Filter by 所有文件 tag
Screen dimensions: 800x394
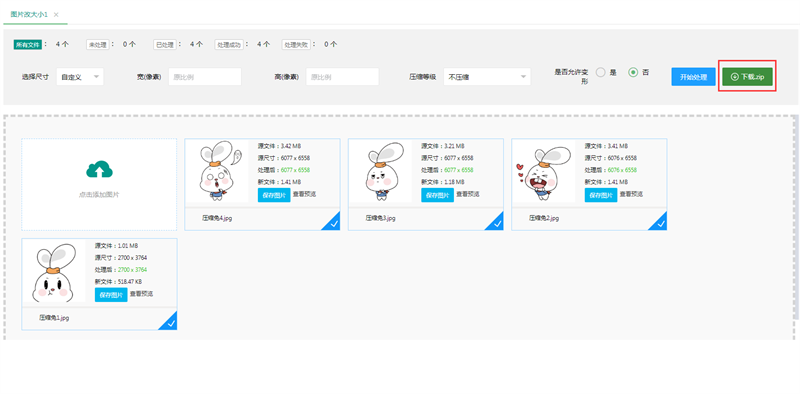point(28,44)
